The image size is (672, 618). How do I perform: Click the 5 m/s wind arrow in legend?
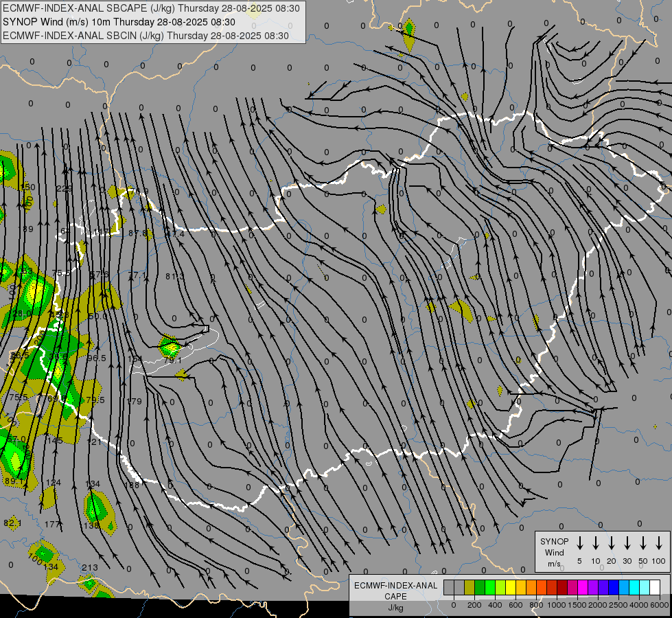tap(579, 543)
